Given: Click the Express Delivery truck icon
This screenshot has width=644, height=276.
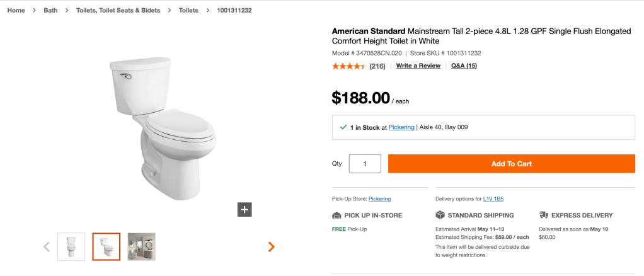Looking at the screenshot, I should point(544,216).
